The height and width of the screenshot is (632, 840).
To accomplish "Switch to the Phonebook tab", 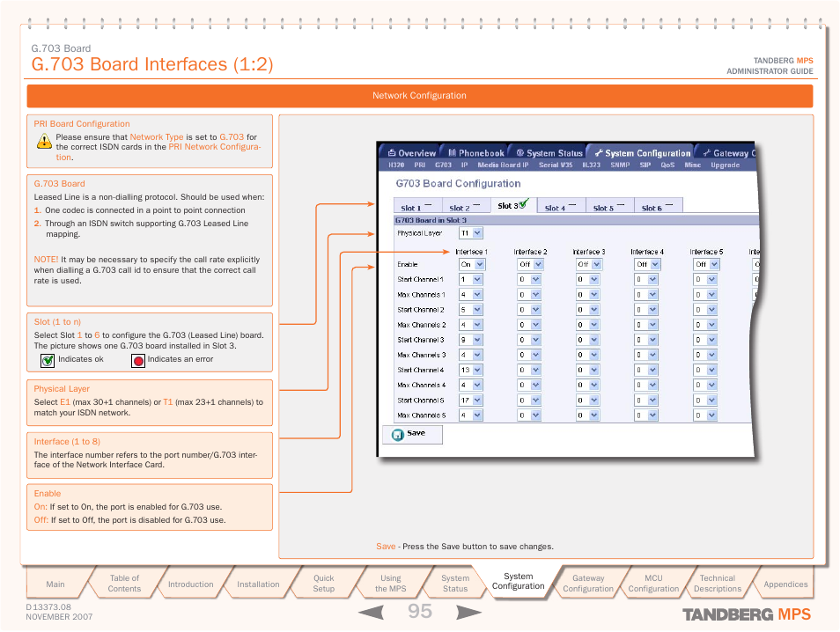I will click(x=475, y=152).
